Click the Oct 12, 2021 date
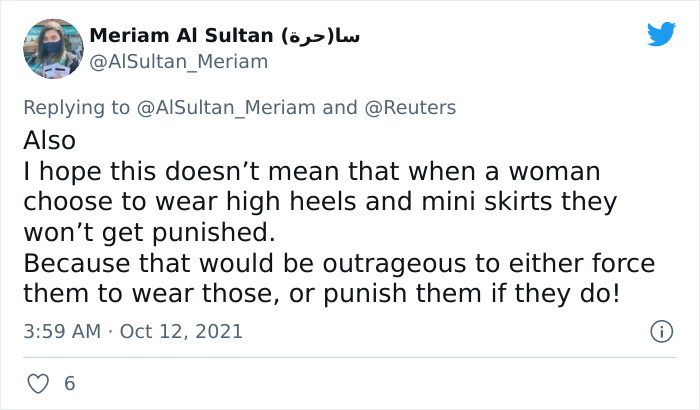 coord(182,331)
